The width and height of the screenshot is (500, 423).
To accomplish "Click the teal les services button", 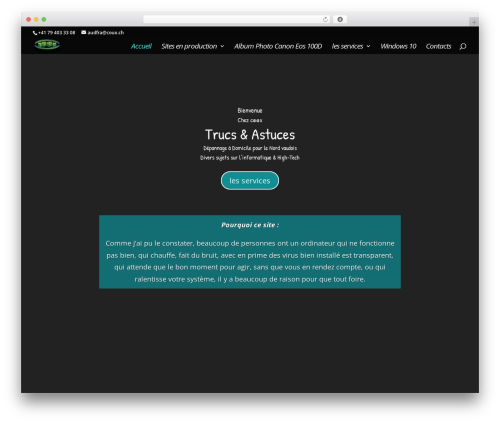I will coord(250,181).
